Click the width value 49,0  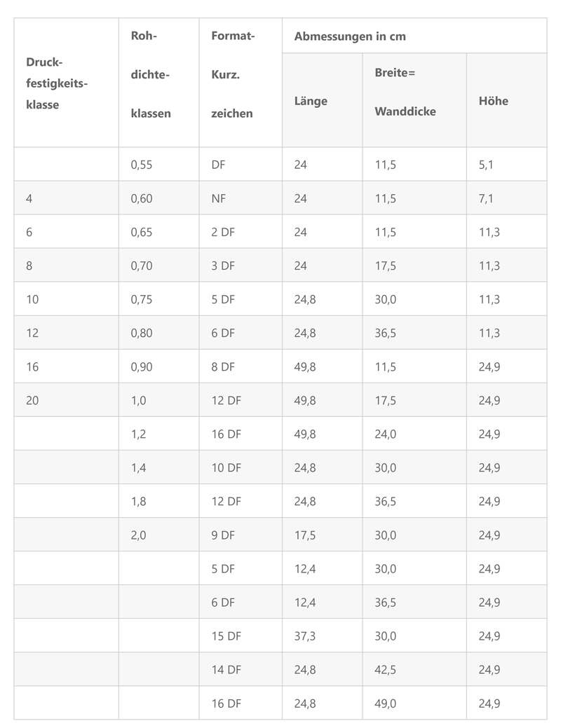point(385,703)
